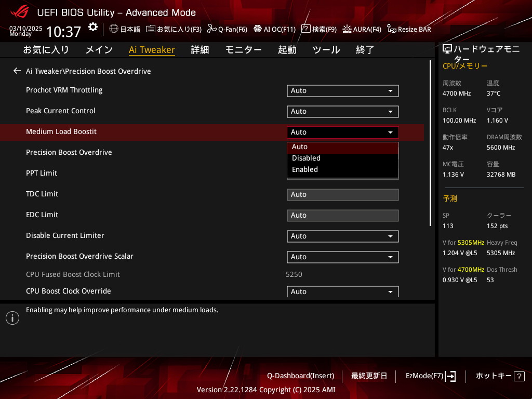The height and width of the screenshot is (399, 532).
Task: Click the globe language icon
Action: point(114,29)
